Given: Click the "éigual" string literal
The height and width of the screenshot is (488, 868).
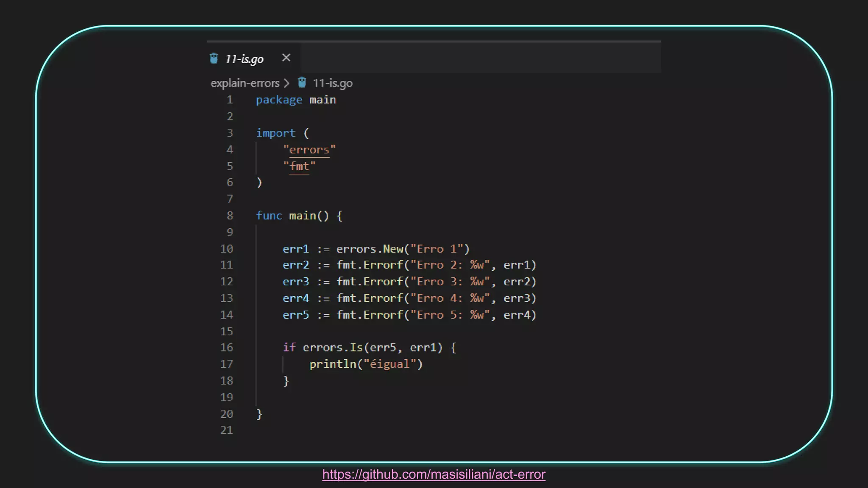Looking at the screenshot, I should click(390, 364).
